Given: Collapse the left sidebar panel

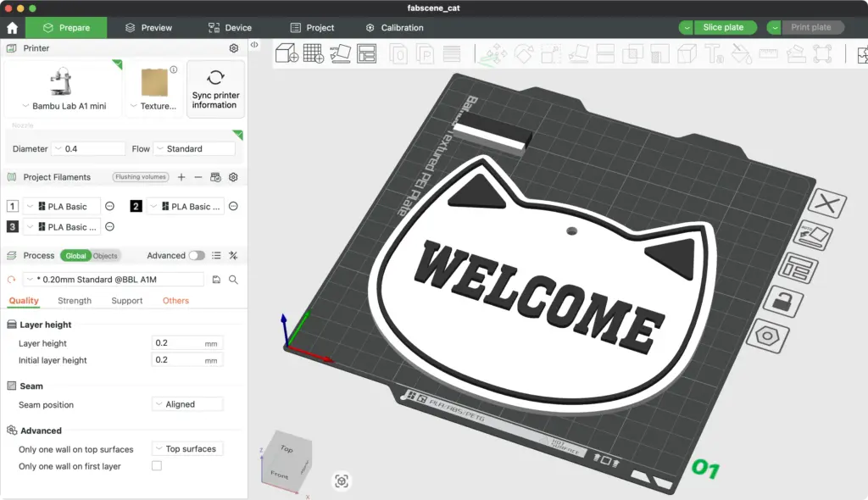Looking at the screenshot, I should click(x=254, y=45).
